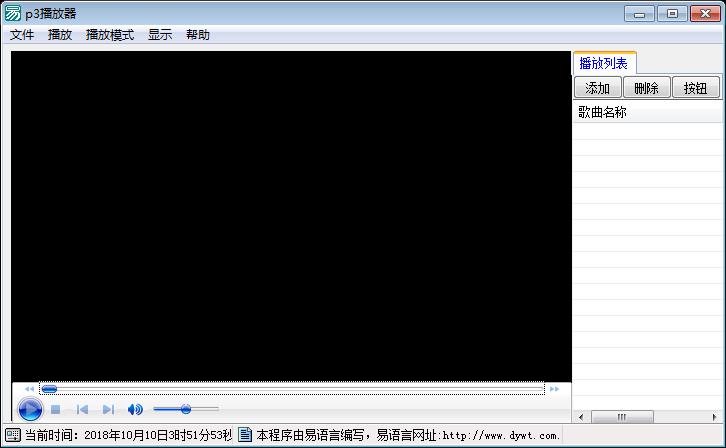Close the p3播放器 window

(705, 14)
